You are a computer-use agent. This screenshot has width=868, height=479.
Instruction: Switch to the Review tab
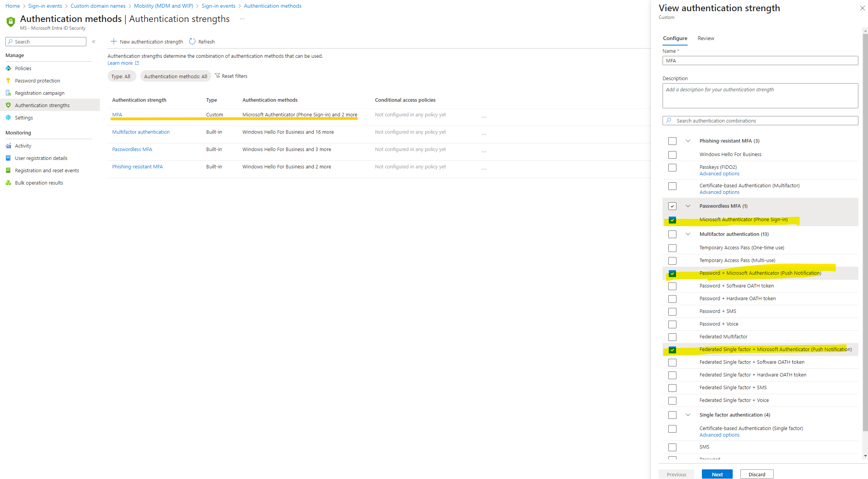click(706, 38)
